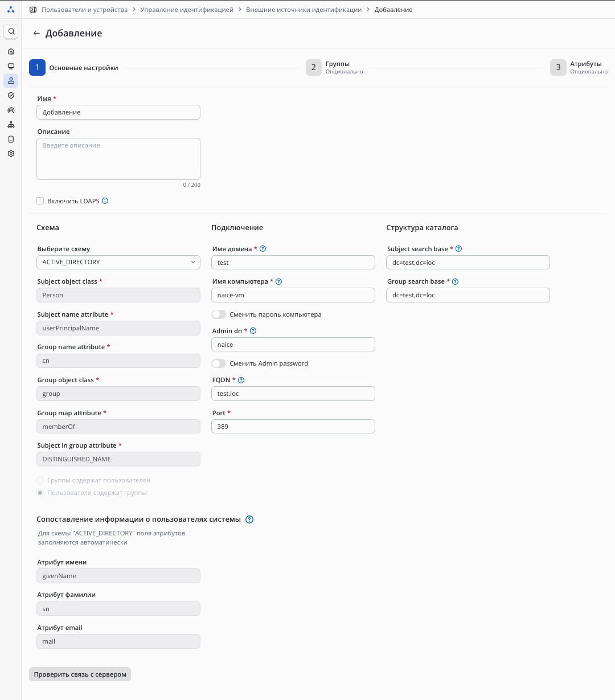Toggle Сменить пароль компьютера switch

coord(219,314)
